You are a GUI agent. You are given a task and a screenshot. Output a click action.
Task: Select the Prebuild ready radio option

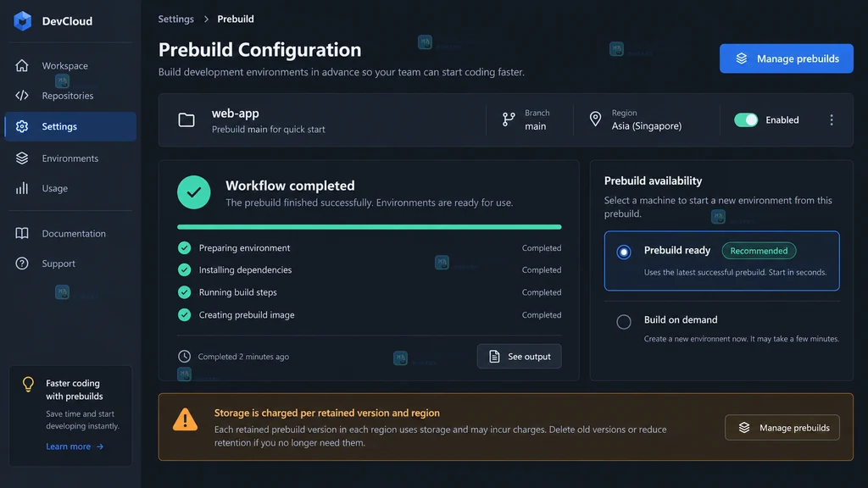click(624, 252)
